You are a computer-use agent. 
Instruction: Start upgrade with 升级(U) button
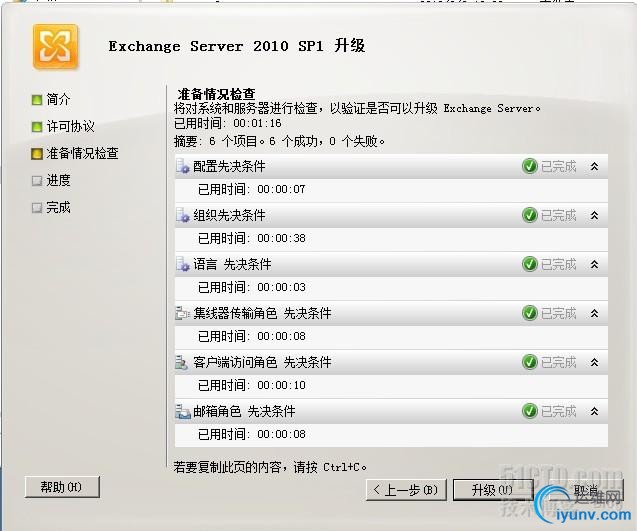(492, 490)
